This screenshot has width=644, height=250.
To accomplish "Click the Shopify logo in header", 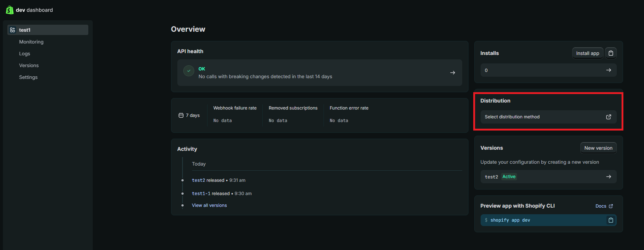I will click(10, 10).
